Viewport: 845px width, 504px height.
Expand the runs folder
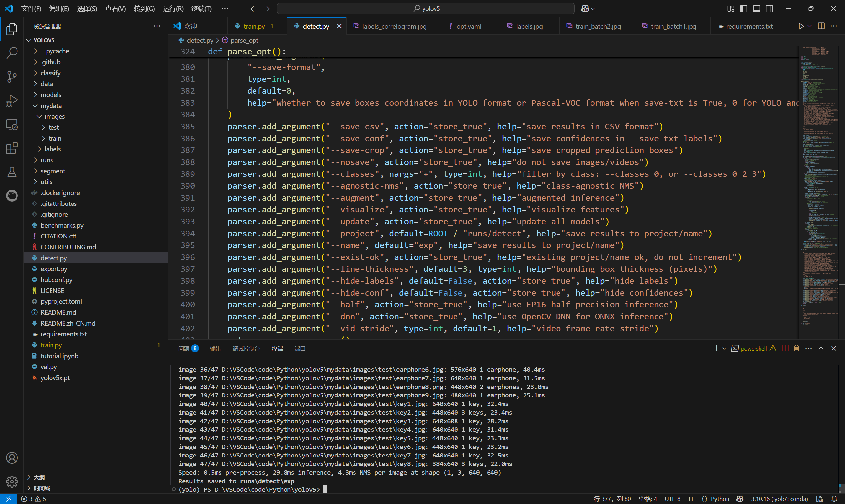[47, 160]
